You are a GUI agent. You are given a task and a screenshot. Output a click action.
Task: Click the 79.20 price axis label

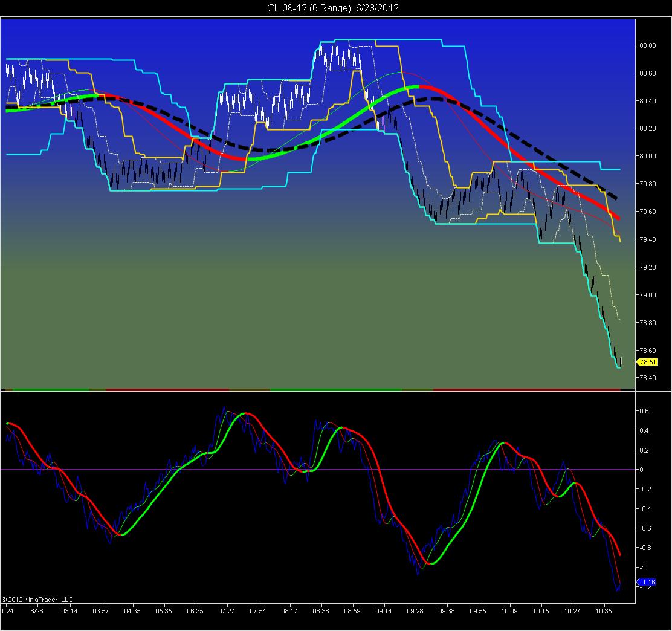[x=648, y=267]
